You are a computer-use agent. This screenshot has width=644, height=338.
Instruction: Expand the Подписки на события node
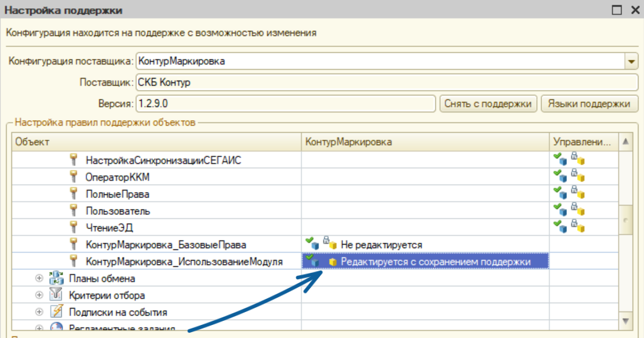click(x=39, y=312)
